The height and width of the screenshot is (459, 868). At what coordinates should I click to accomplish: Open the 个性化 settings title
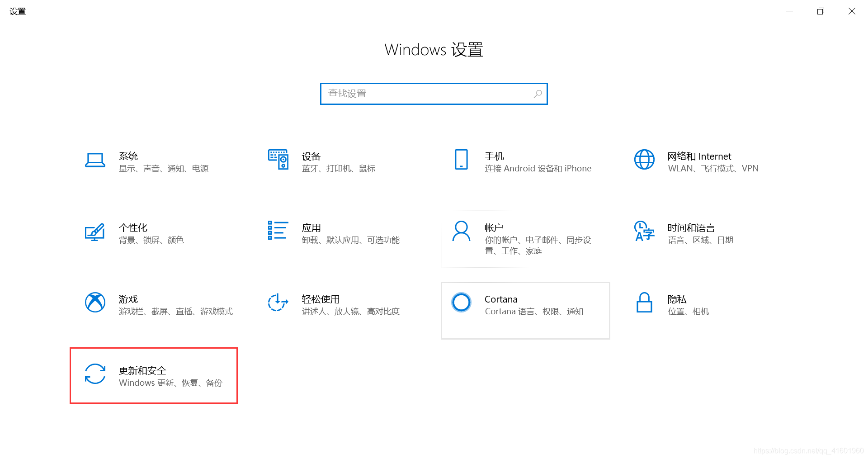133,227
